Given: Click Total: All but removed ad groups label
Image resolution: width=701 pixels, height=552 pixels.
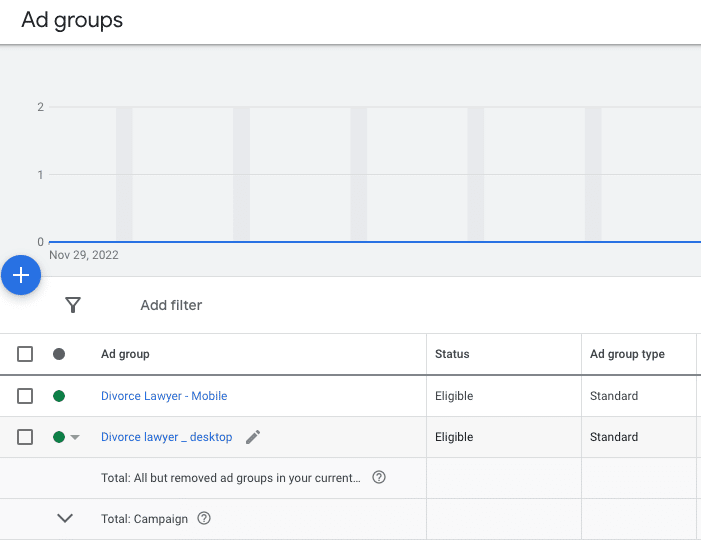Looking at the screenshot, I should click(x=231, y=478).
